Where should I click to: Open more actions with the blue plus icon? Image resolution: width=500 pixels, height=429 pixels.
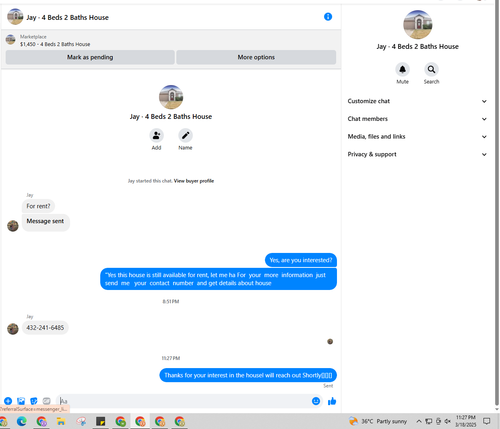pos(8,401)
